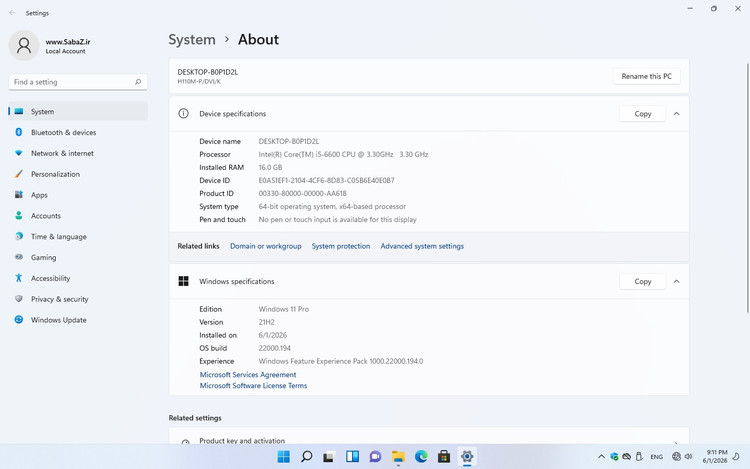Select System in the sidebar menu
This screenshot has width=750, height=469.
click(x=78, y=111)
